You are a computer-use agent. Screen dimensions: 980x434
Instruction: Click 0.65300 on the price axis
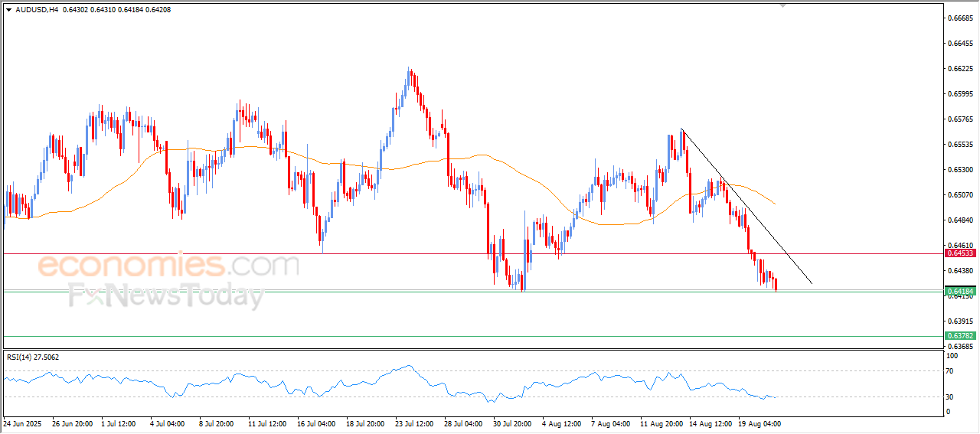960,169
